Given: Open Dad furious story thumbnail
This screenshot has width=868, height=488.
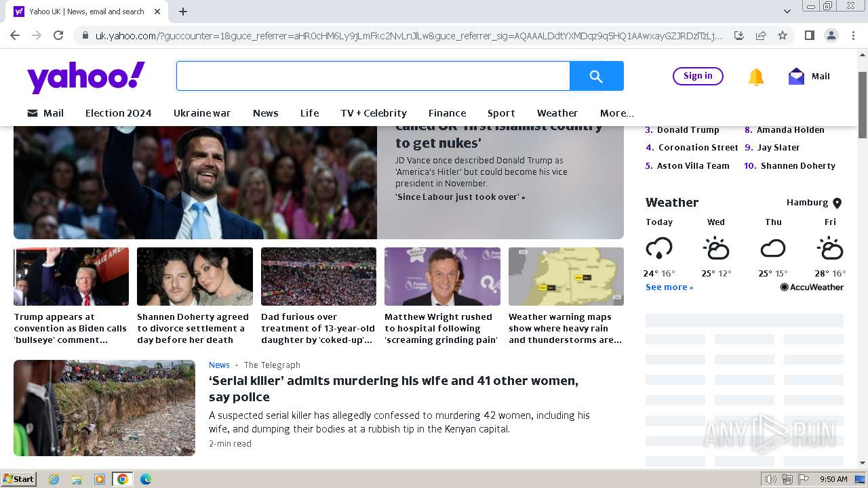Looking at the screenshot, I should [319, 277].
